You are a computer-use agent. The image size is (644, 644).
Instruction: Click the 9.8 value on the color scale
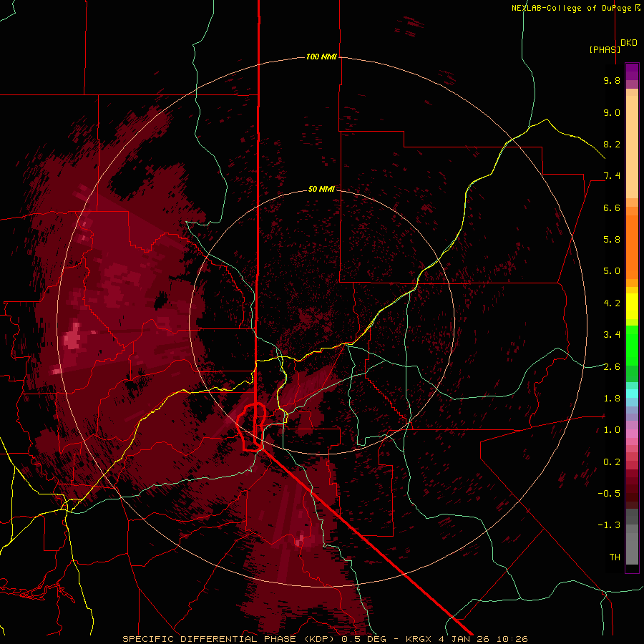[612, 80]
